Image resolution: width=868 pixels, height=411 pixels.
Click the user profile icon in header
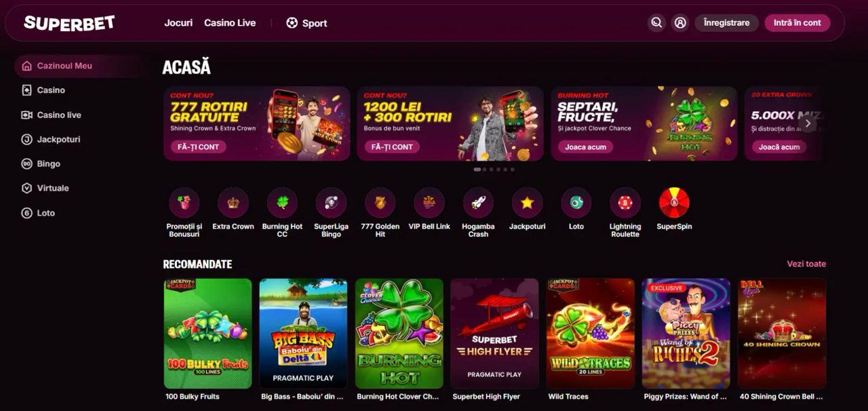pos(680,23)
